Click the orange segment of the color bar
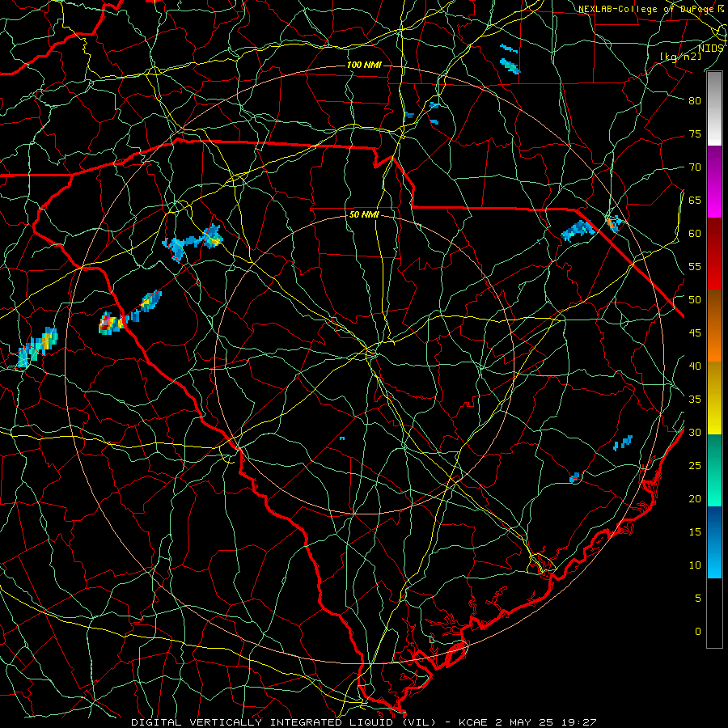The height and width of the screenshot is (728, 728). pyautogui.click(x=714, y=326)
